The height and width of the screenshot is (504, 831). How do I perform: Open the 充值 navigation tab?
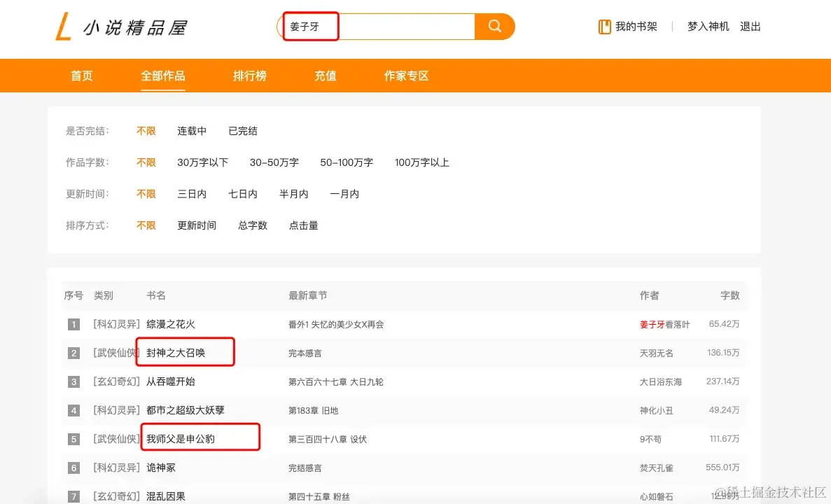(x=326, y=76)
